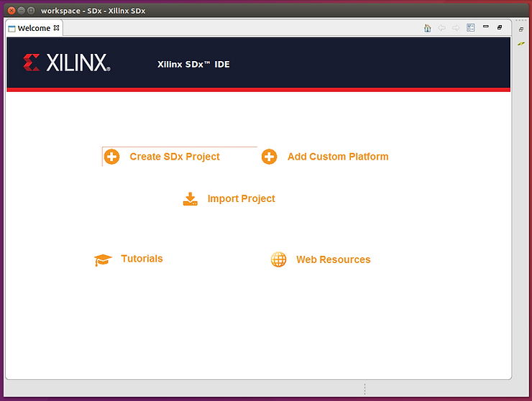Click the Home icon in Welcome toolbar
This screenshot has width=532, height=401.
click(428, 28)
